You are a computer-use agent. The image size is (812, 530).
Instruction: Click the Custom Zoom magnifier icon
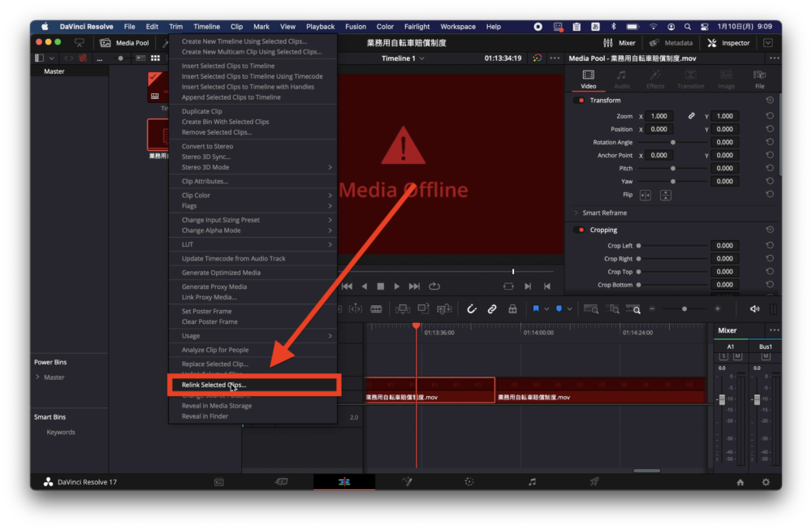tap(634, 309)
